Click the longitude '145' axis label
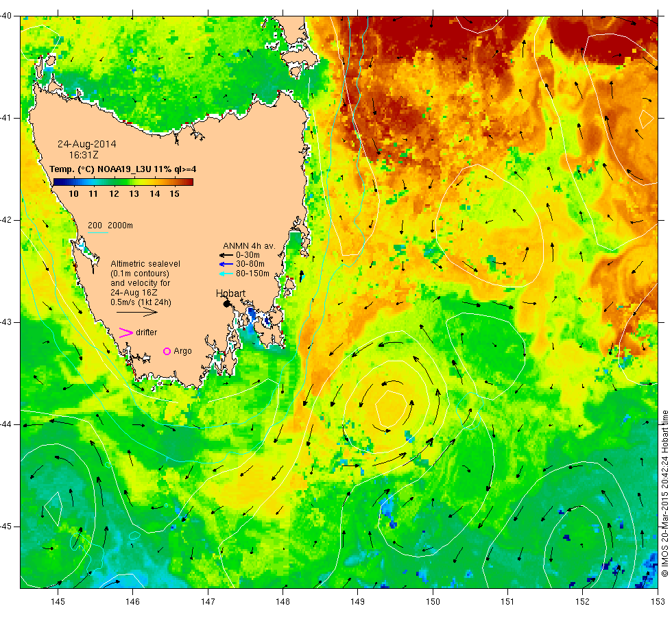Image resolution: width=672 pixels, height=617 pixels. [x=58, y=602]
